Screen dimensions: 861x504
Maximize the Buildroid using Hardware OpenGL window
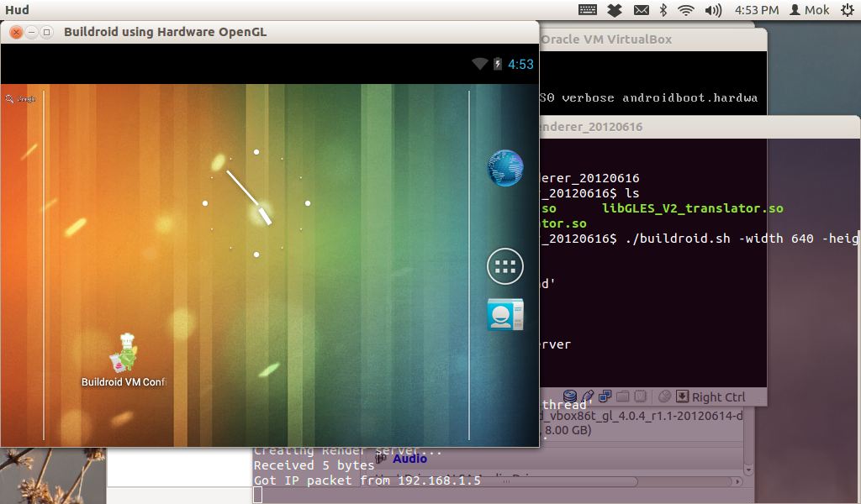click(x=47, y=33)
